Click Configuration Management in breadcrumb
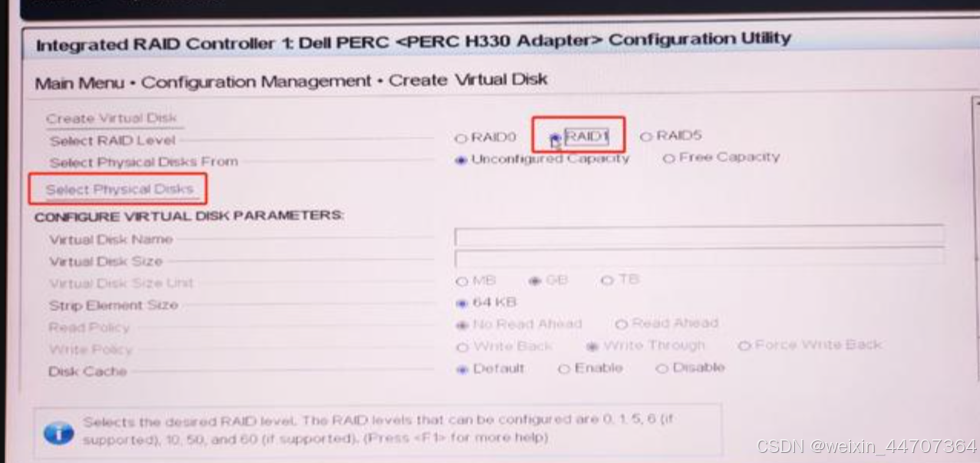The height and width of the screenshot is (463, 980). point(256,81)
